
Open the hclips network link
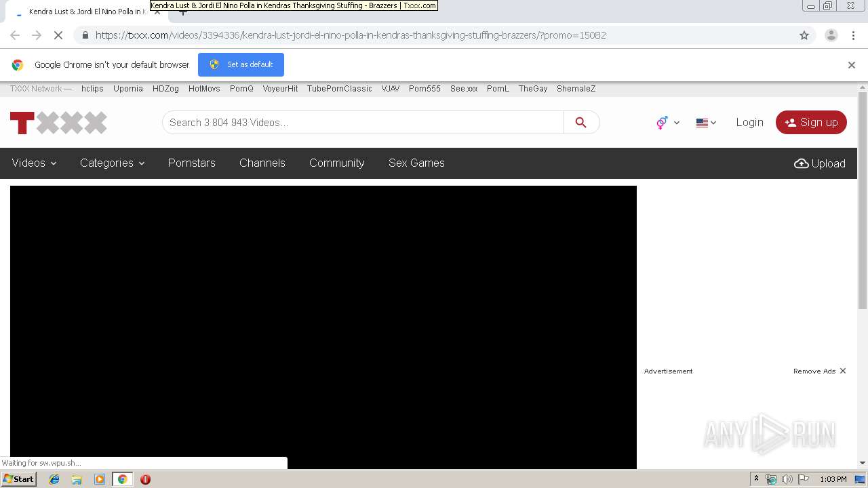[x=92, y=89]
